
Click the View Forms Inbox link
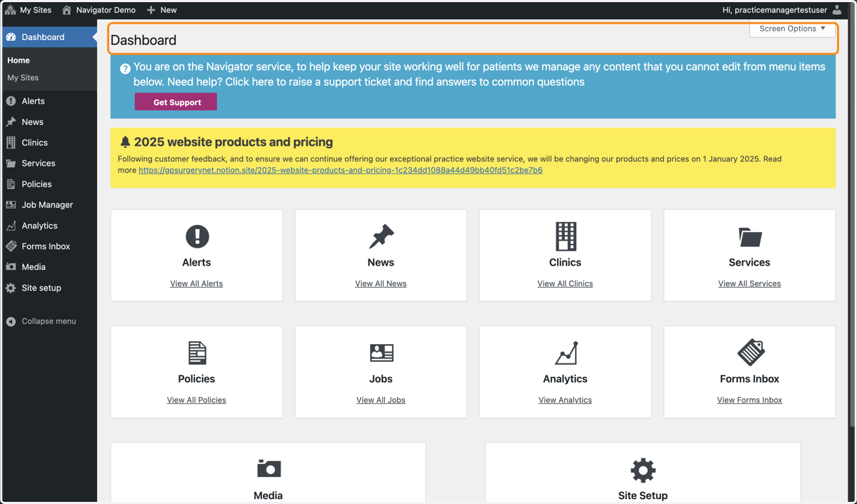(x=749, y=400)
